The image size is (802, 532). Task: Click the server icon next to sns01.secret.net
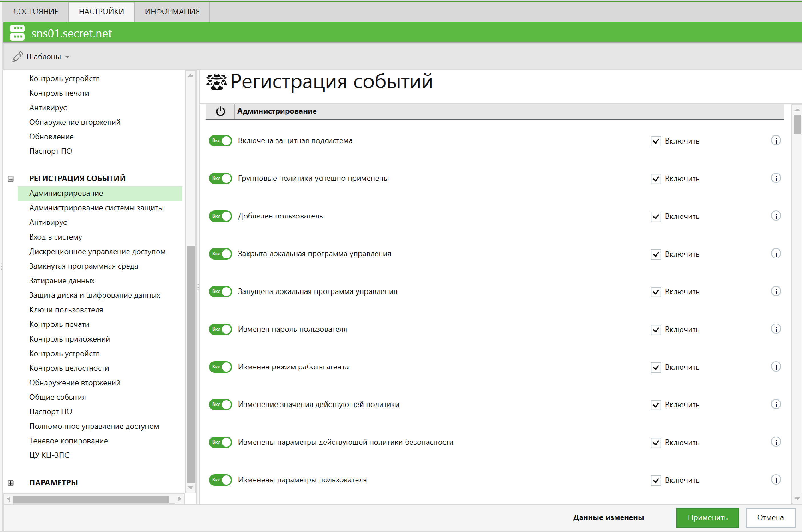point(17,33)
